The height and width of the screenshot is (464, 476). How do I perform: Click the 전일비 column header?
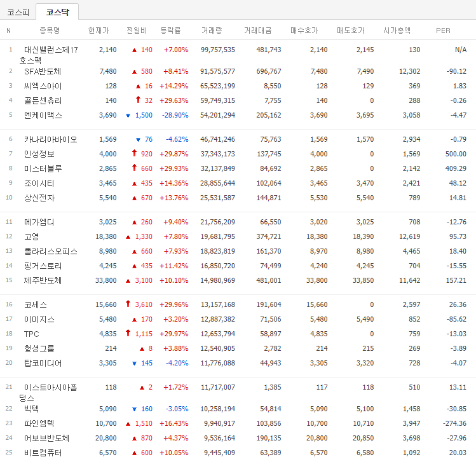[x=137, y=31]
